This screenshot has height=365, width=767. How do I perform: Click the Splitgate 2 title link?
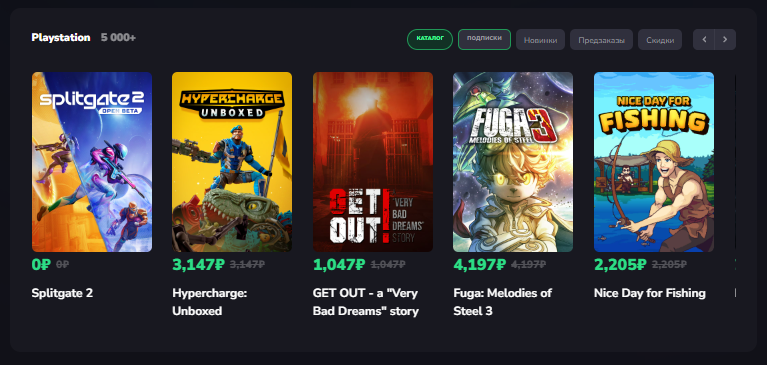(62, 293)
